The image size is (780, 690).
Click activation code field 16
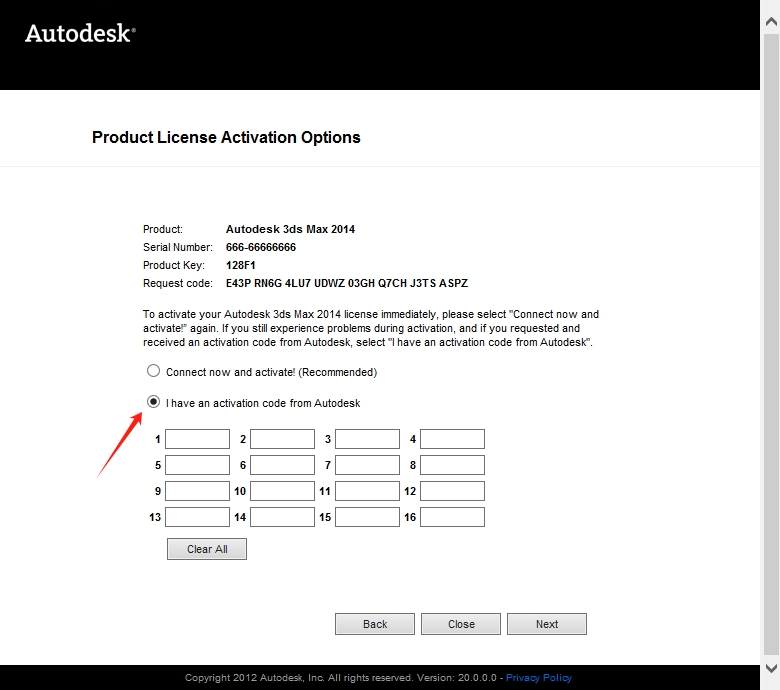click(x=452, y=517)
